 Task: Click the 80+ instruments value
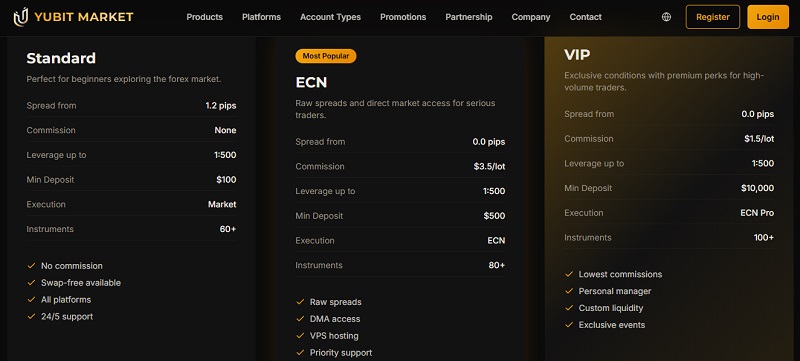pyautogui.click(x=497, y=265)
